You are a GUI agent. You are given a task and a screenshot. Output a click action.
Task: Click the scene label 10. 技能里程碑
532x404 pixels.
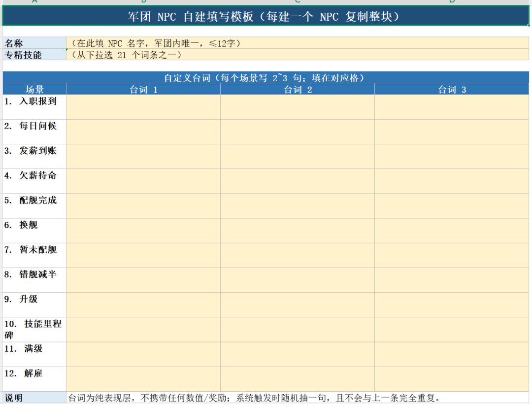pos(34,330)
